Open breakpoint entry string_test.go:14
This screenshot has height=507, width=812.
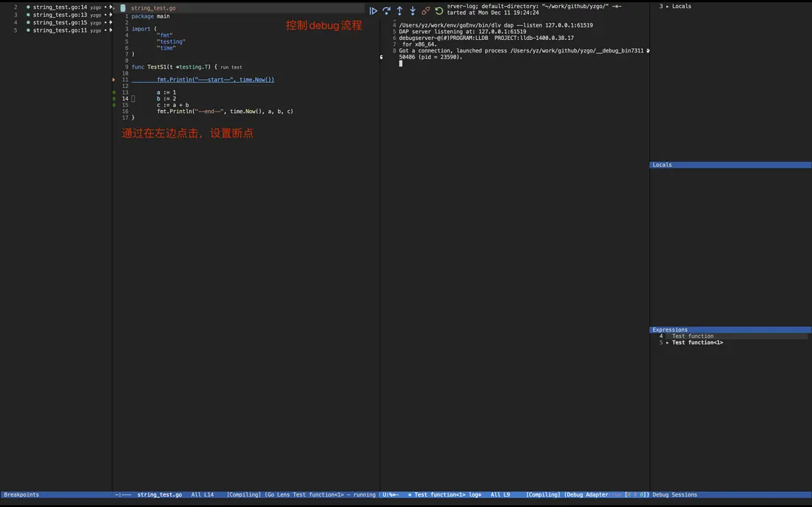[x=60, y=7]
